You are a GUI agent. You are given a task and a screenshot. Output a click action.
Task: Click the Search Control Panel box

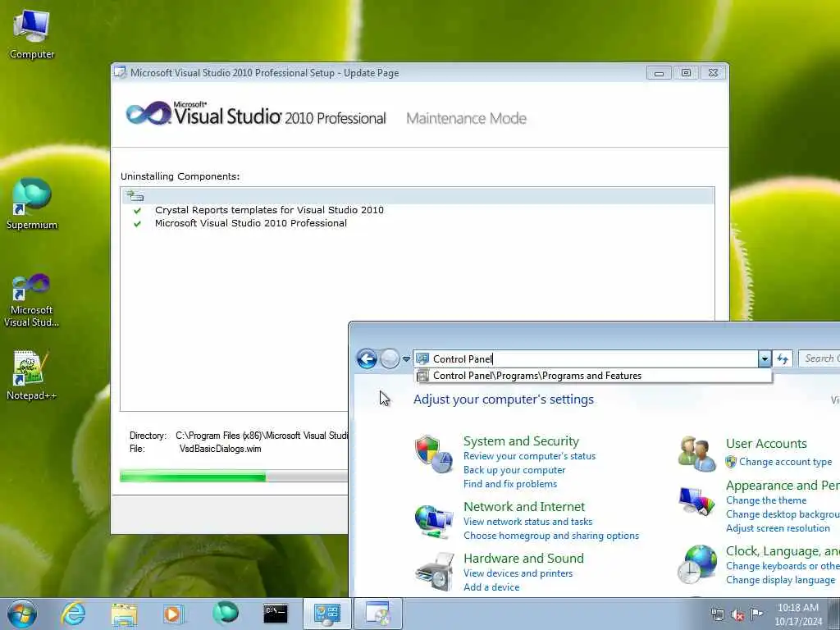(x=819, y=358)
